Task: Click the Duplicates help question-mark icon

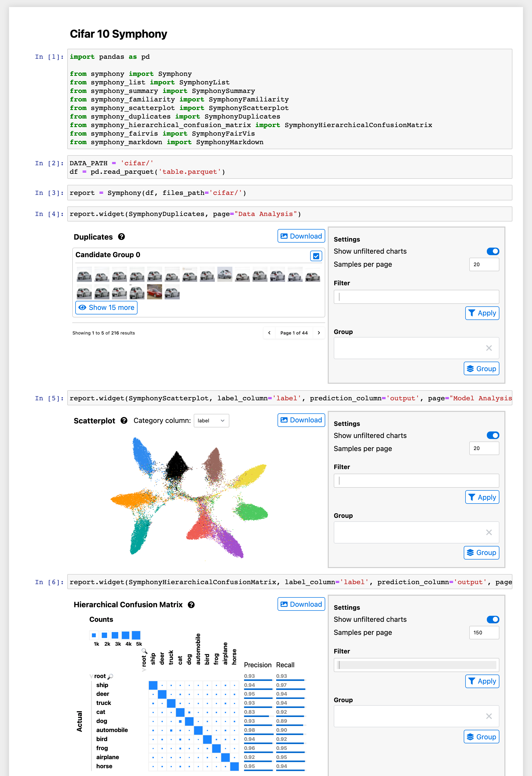Action: tap(121, 237)
